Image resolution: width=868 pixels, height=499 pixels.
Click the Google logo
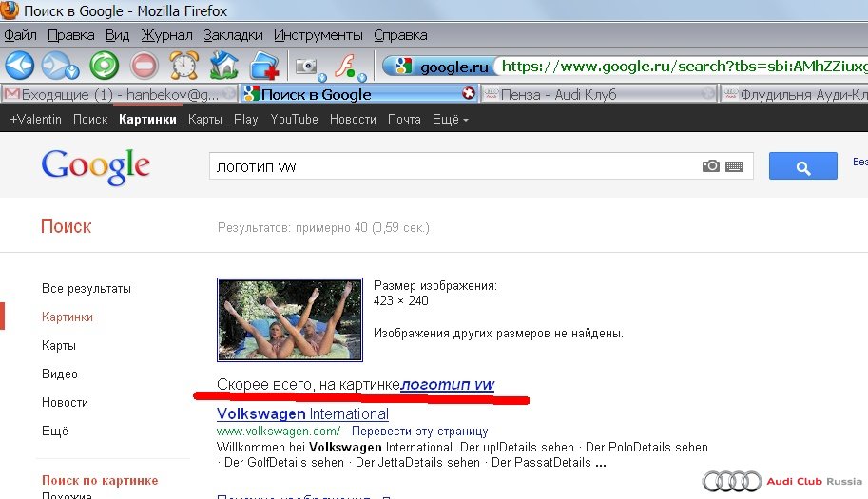pos(95,166)
